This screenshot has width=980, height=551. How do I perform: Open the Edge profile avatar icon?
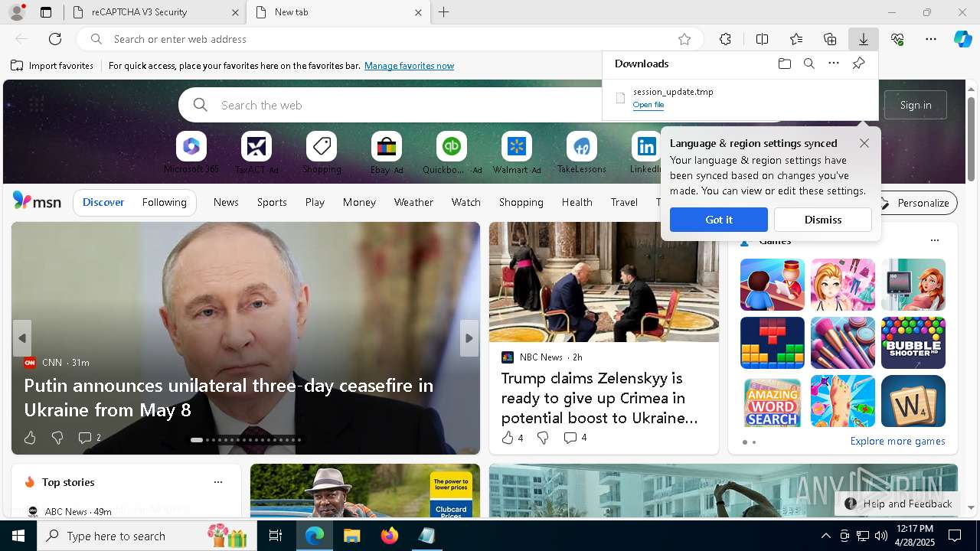tap(17, 12)
